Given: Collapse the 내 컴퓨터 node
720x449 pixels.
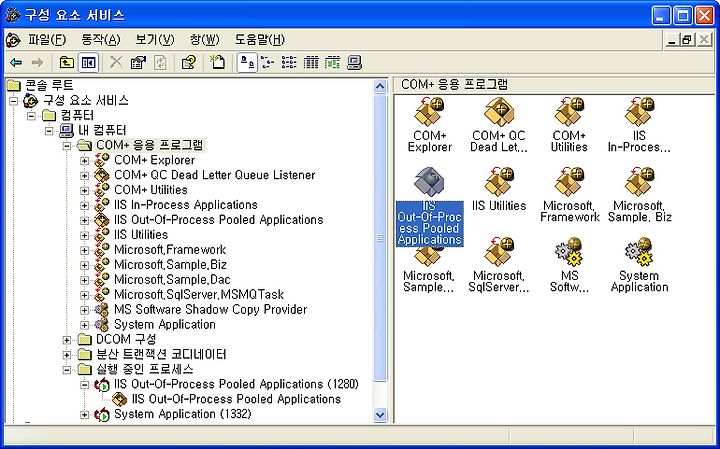Looking at the screenshot, I should (x=49, y=130).
